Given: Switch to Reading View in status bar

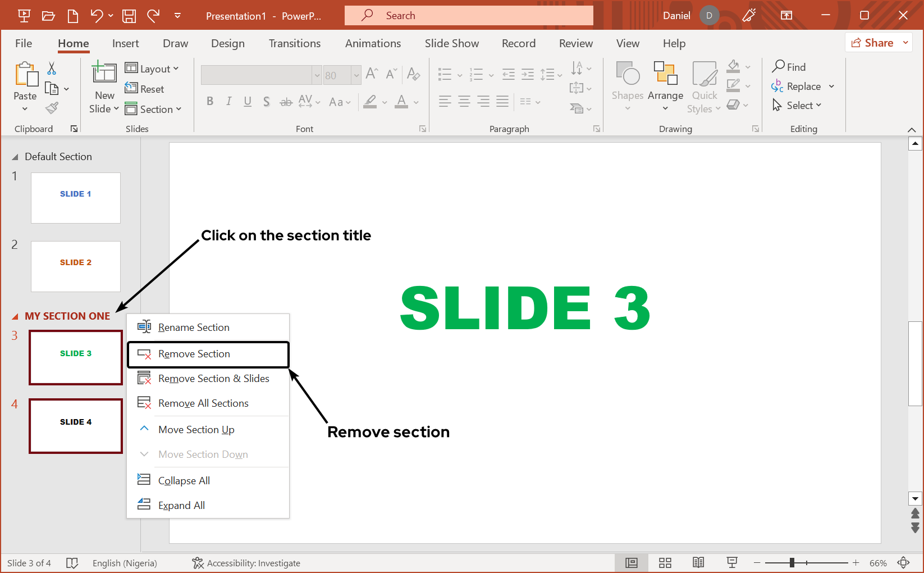Looking at the screenshot, I should click(x=698, y=563).
